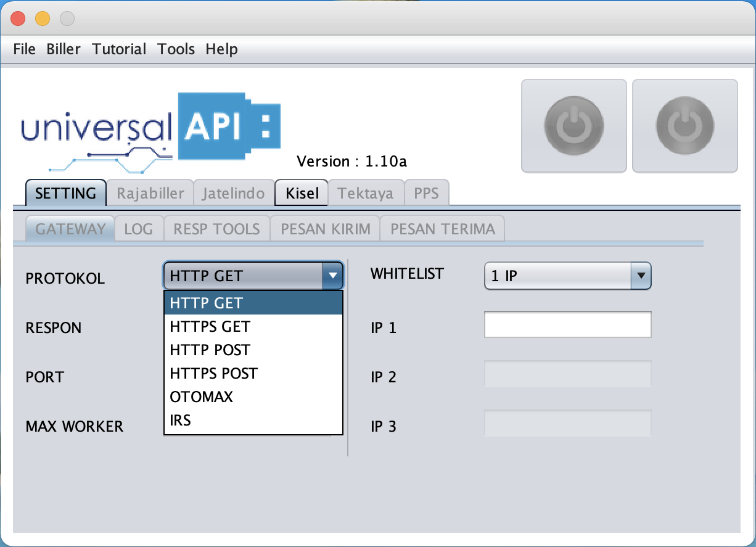Open the LOG sub-tab

click(x=139, y=229)
